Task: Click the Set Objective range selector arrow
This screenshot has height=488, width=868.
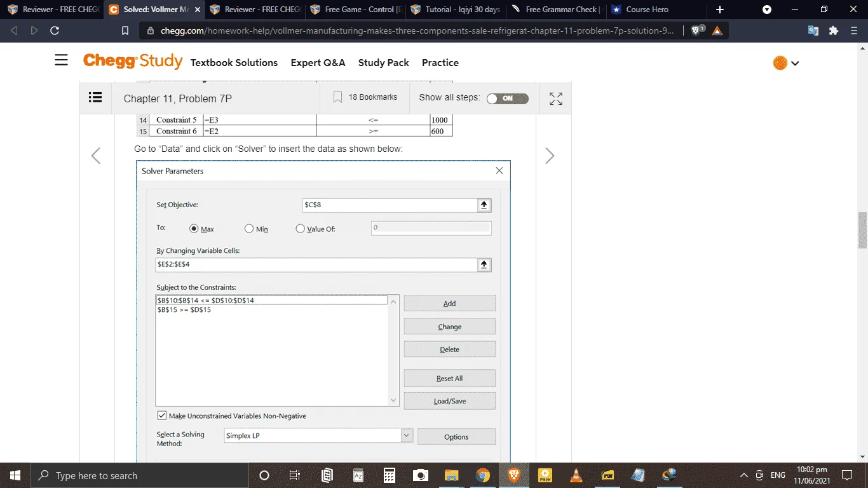Action: (484, 205)
